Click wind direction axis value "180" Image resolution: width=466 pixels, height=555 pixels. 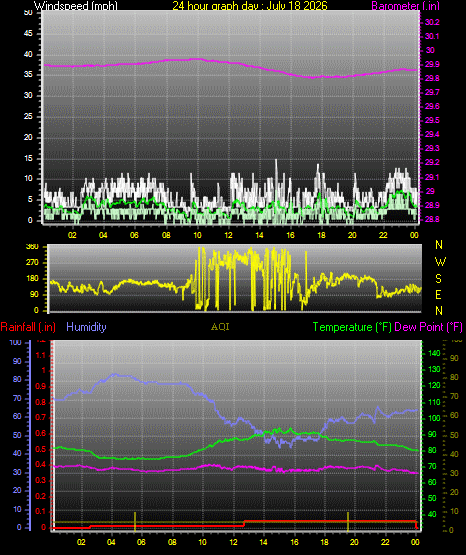pos(32,279)
